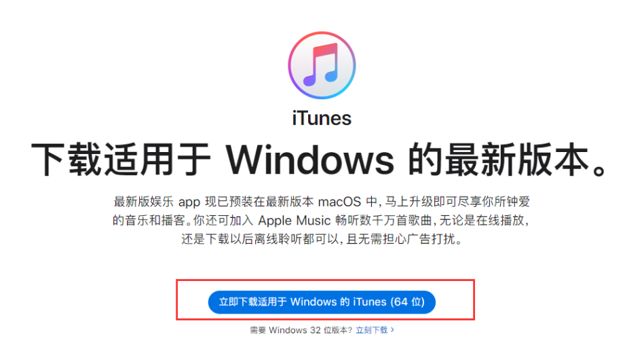Click the word app in the description
The width and height of the screenshot is (644, 355).
(x=189, y=202)
